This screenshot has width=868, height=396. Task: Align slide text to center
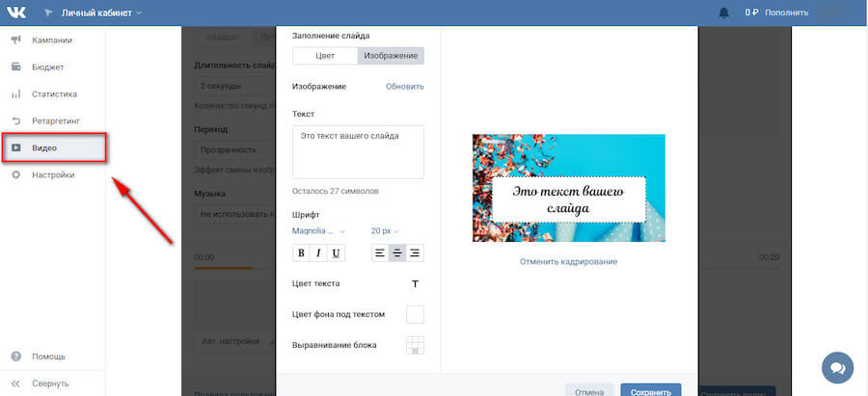397,253
